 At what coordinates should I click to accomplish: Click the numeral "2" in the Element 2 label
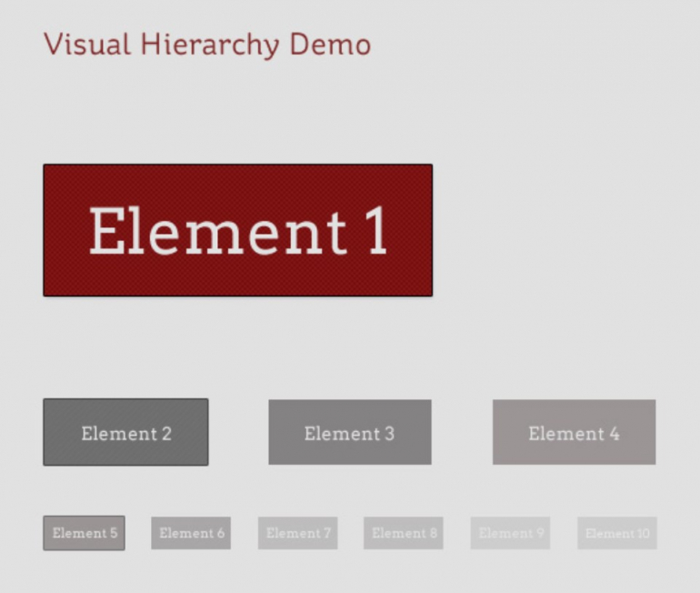click(165, 434)
